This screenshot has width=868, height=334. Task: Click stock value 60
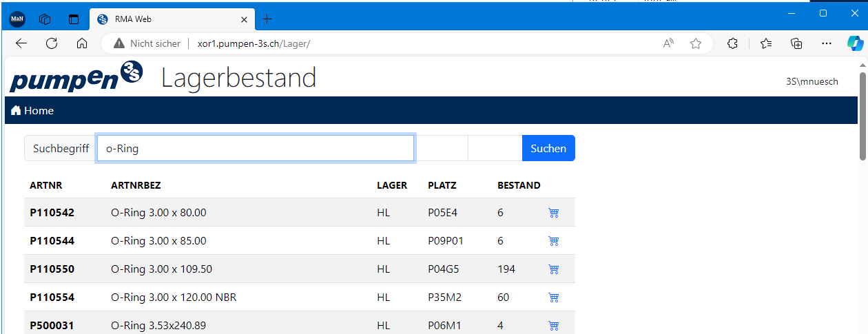tap(504, 298)
